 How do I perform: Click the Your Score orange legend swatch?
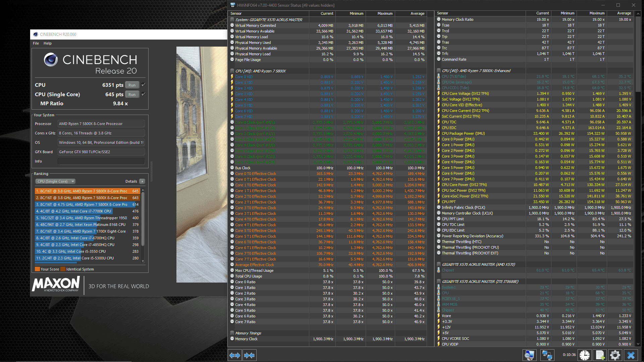pyautogui.click(x=37, y=269)
